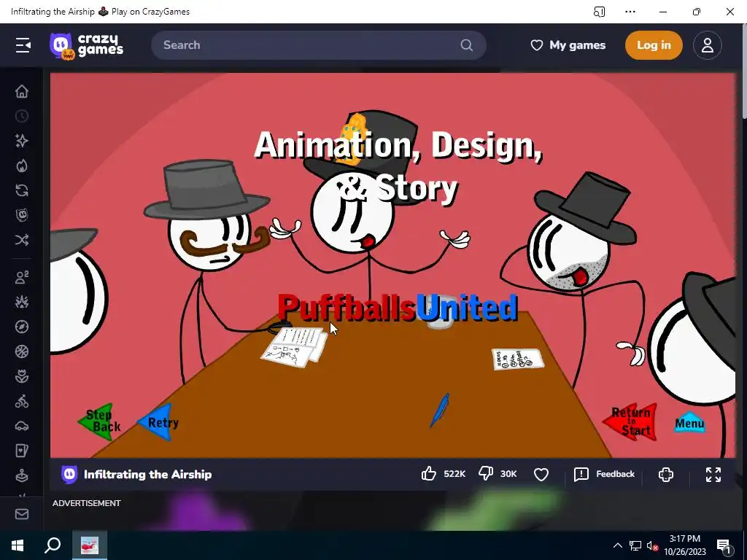This screenshot has width=747, height=560.
Task: Click the Menu button in game
Action: (x=689, y=423)
